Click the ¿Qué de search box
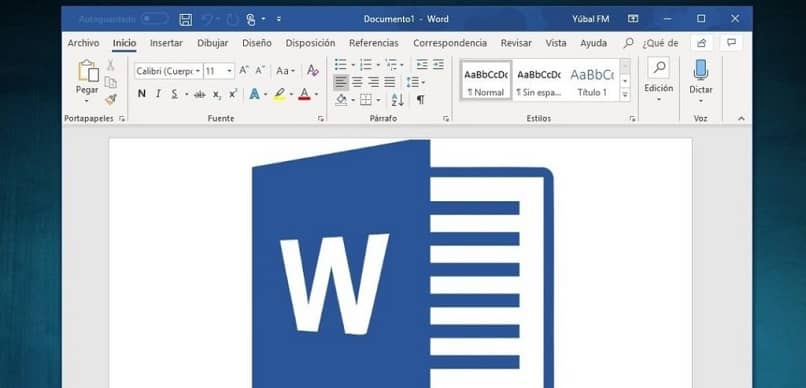 point(651,43)
